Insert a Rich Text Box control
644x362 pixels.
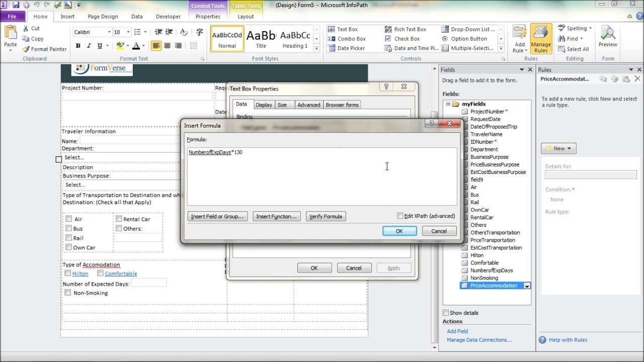tap(406, 29)
